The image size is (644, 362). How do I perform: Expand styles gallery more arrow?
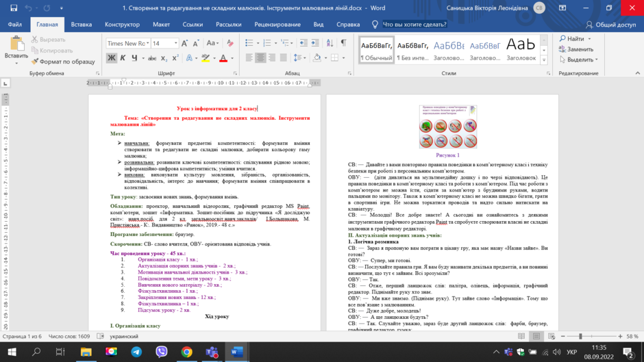pyautogui.click(x=544, y=60)
